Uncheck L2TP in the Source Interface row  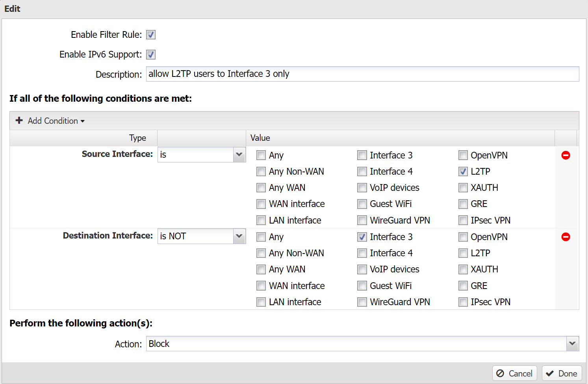tap(463, 171)
